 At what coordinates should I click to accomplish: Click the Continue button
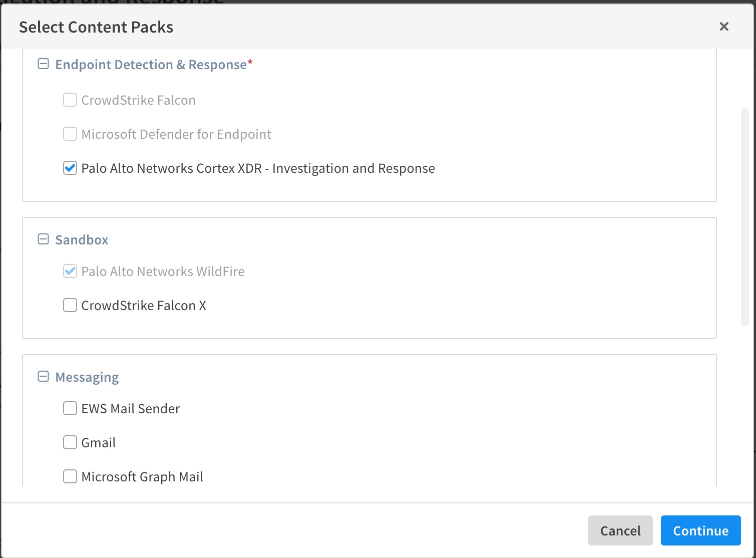[x=701, y=530]
